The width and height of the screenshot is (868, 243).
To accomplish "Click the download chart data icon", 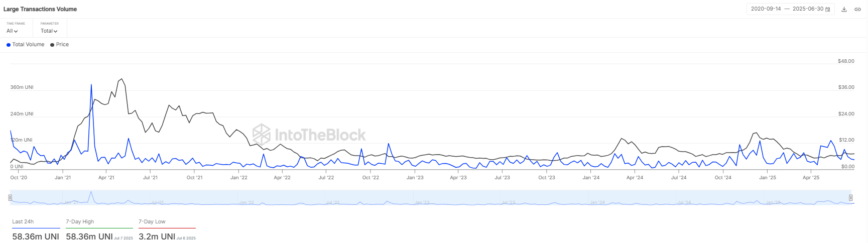I will (844, 9).
